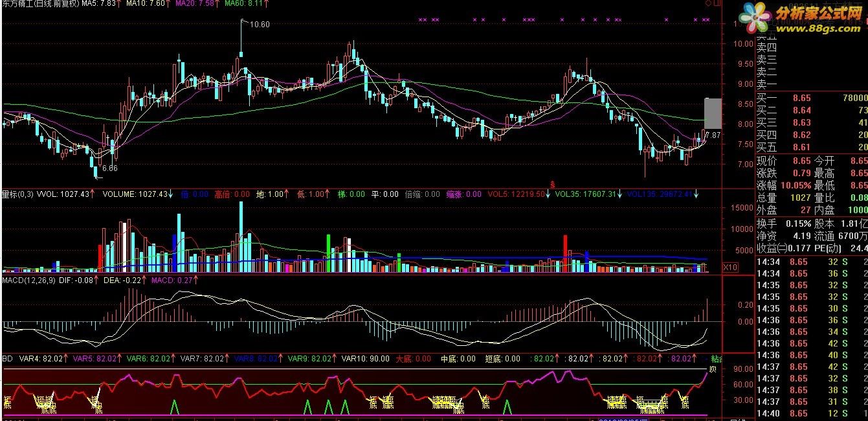Click the diamond icon above the chart corner
The width and height of the screenshot is (868, 421).
[708, 3]
